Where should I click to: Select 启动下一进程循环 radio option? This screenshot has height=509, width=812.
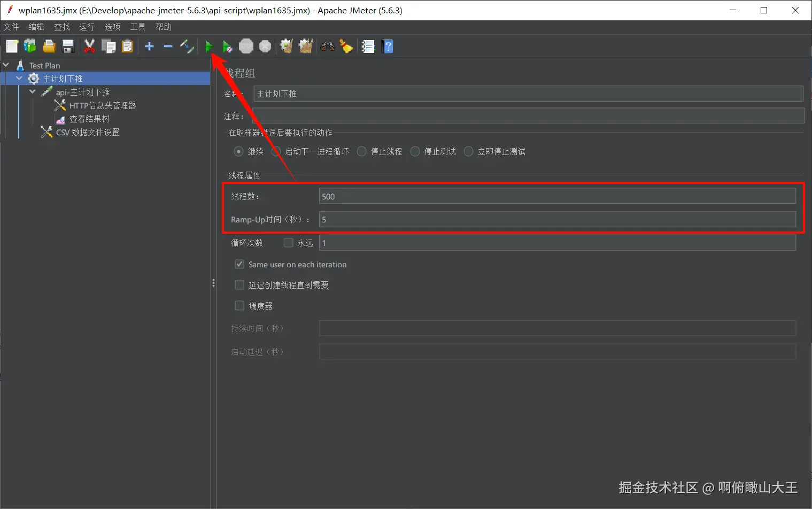point(276,151)
